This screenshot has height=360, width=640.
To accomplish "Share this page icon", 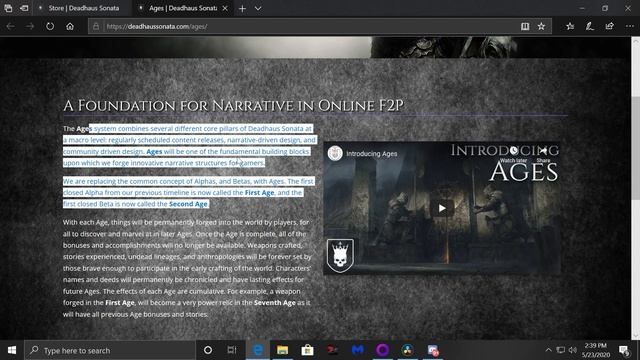I will 610,27.
